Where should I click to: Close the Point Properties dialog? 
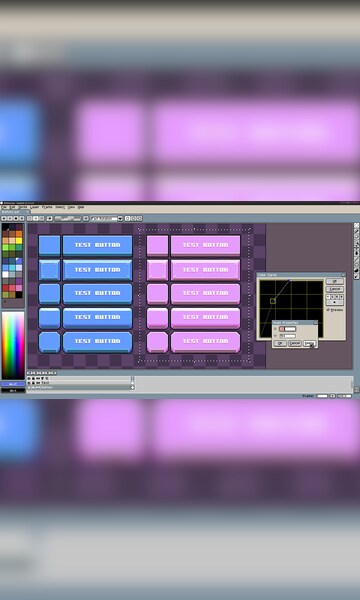(x=315, y=323)
